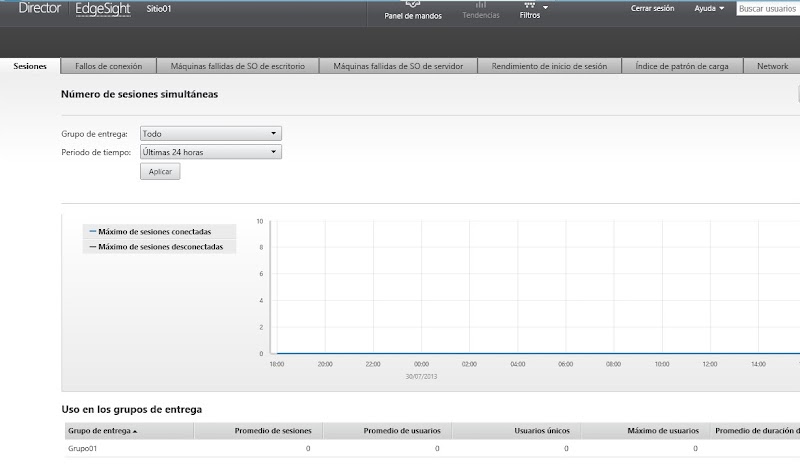Open Grupo de entrega dropdown
Image resolution: width=800 pixels, height=471 pixels.
(211, 133)
